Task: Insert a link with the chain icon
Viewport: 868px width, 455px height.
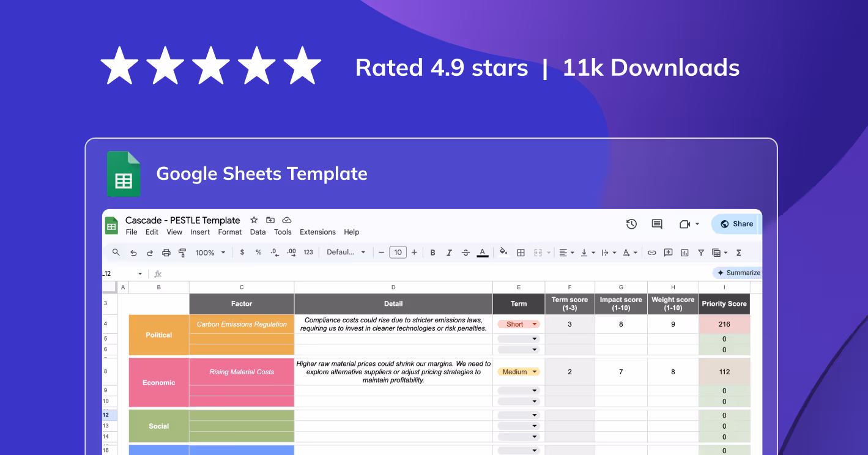Action: [x=652, y=253]
